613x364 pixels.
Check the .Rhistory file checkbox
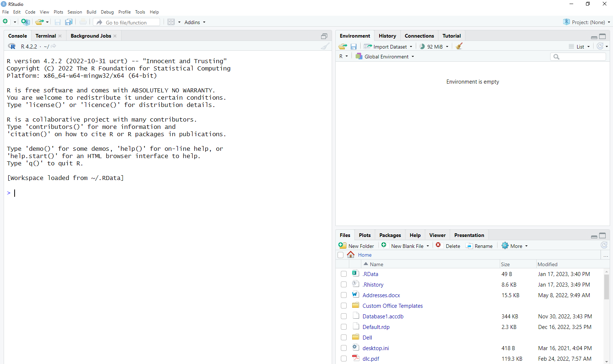(344, 284)
